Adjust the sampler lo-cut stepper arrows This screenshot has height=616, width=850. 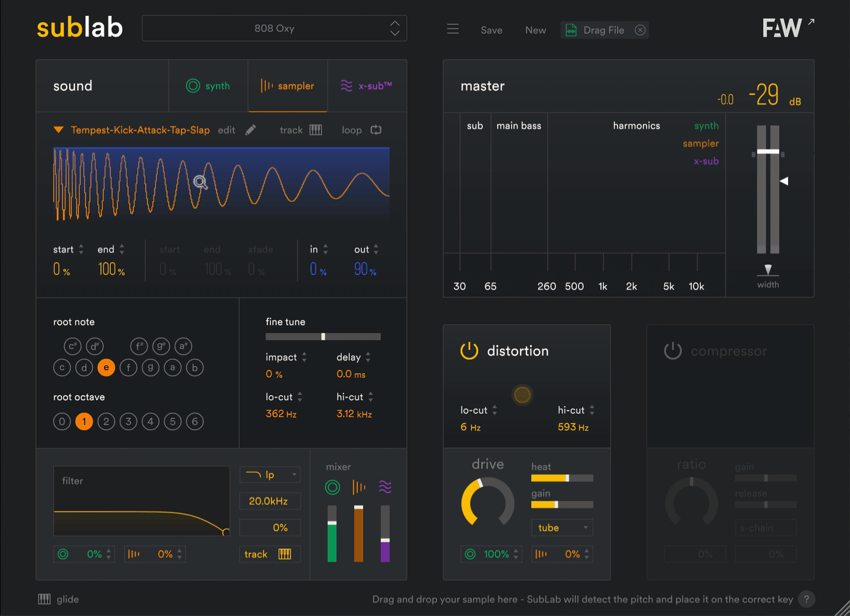pos(300,397)
